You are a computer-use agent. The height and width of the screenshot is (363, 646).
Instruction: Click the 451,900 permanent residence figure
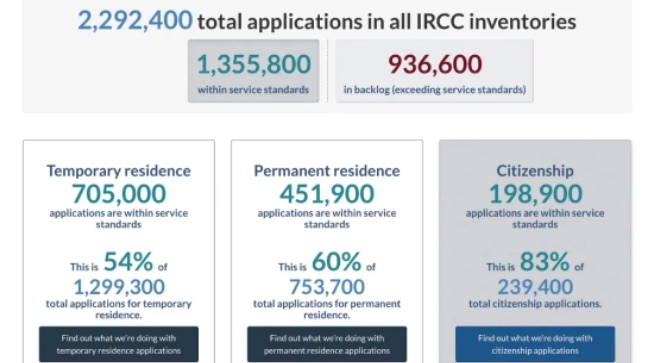pos(327,194)
